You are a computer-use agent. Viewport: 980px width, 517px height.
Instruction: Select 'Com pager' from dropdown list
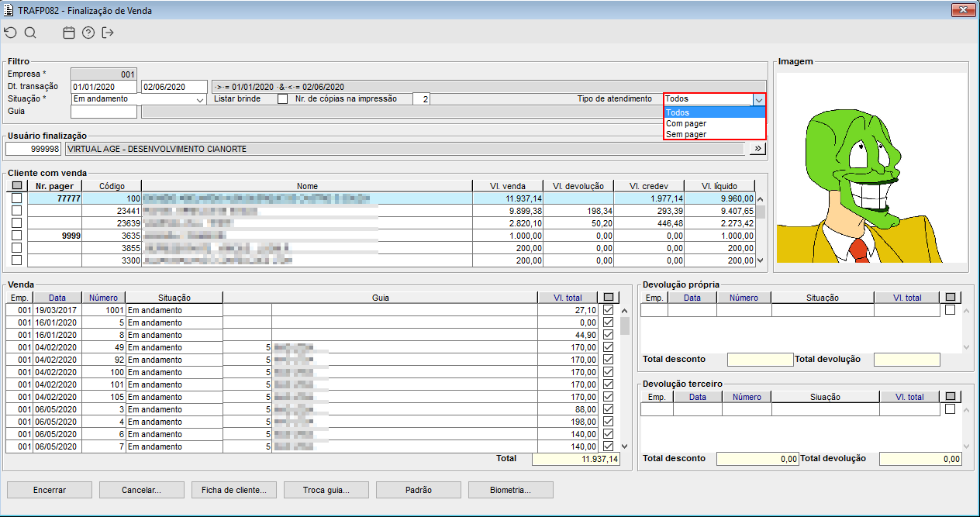point(686,123)
